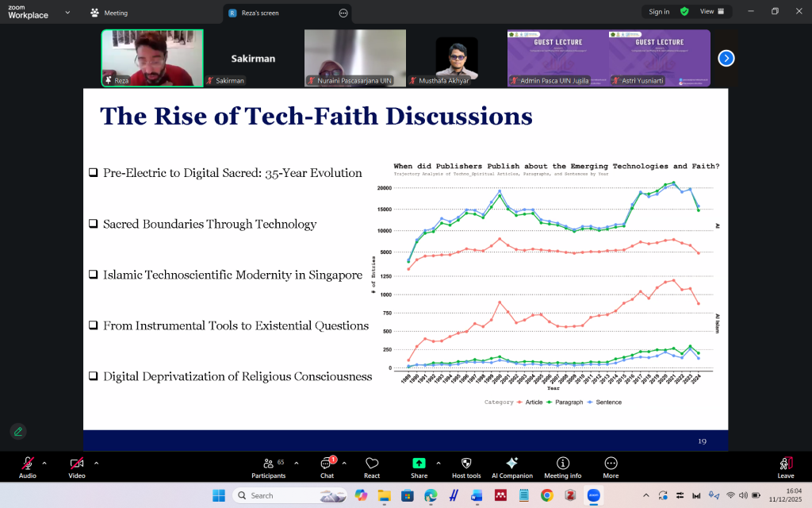The width and height of the screenshot is (812, 508).
Task: Leave the meeting
Action: [x=785, y=467]
